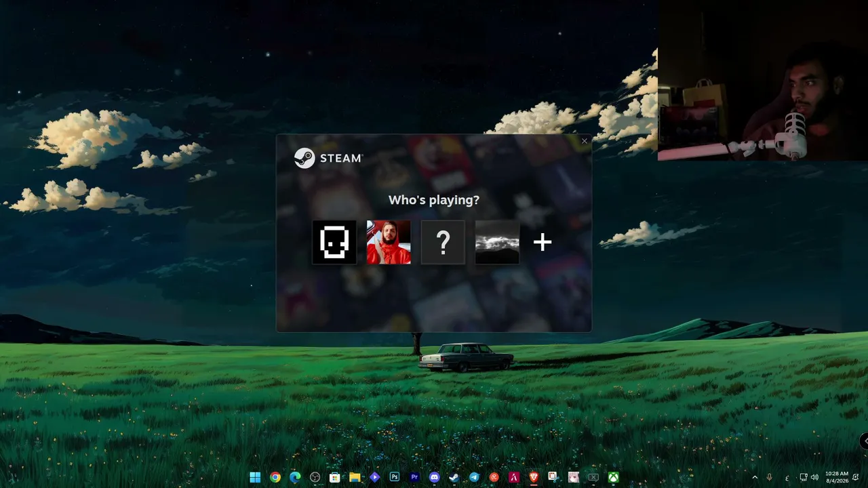Open Microsoft Store from the taskbar

coord(334,477)
